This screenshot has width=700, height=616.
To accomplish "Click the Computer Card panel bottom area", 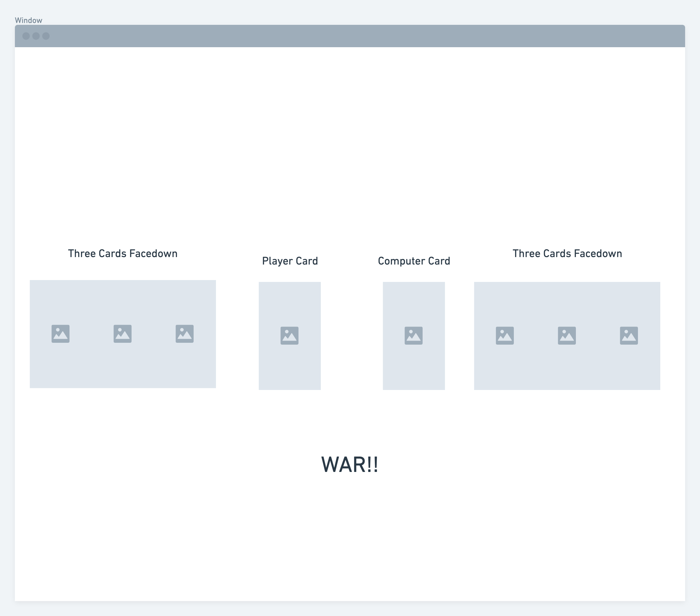I will (x=414, y=375).
